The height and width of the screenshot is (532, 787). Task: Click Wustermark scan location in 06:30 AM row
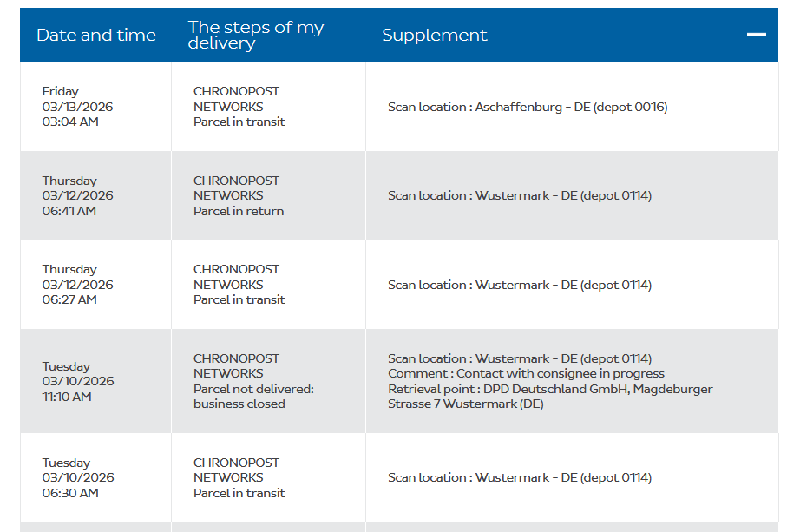[x=520, y=477]
